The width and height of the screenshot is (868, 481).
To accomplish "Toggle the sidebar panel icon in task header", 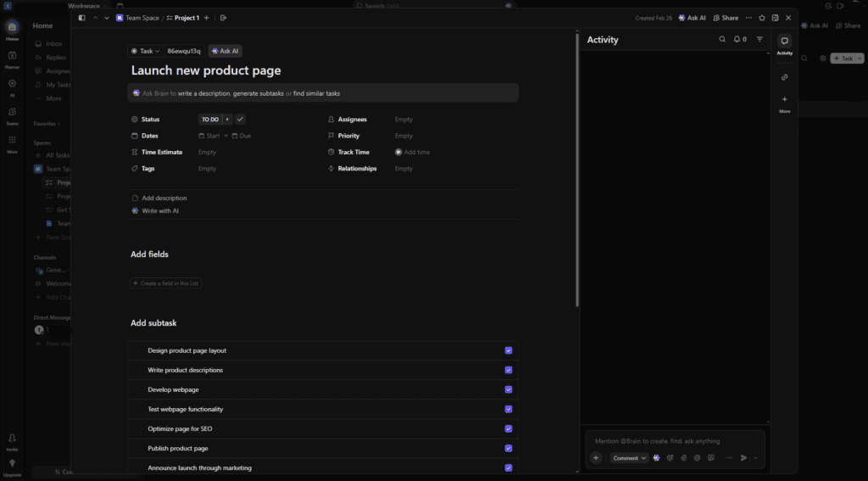I will (82, 18).
